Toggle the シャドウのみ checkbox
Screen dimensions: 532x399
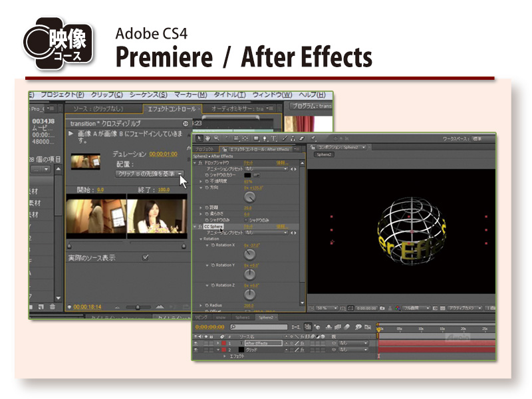click(x=246, y=220)
